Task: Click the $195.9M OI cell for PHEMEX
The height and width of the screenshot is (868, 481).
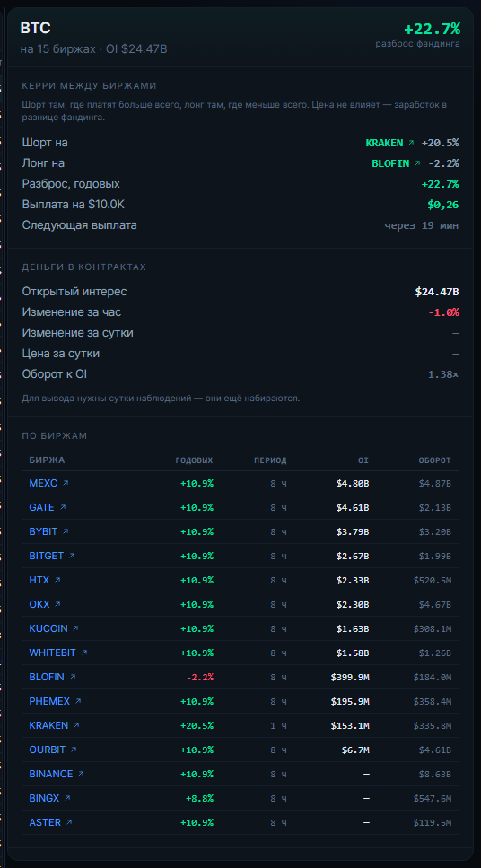Action: [350, 701]
